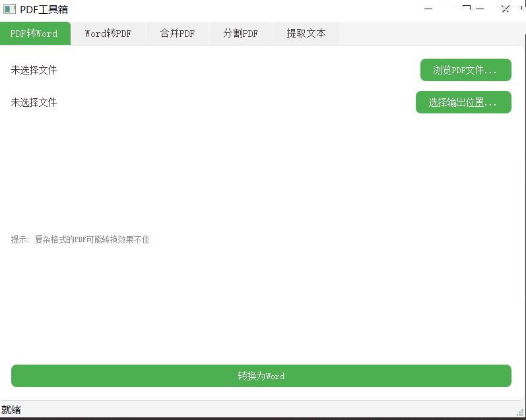Start conversion with 转换为Word button
Screen dimensions: 526x420
(261, 376)
